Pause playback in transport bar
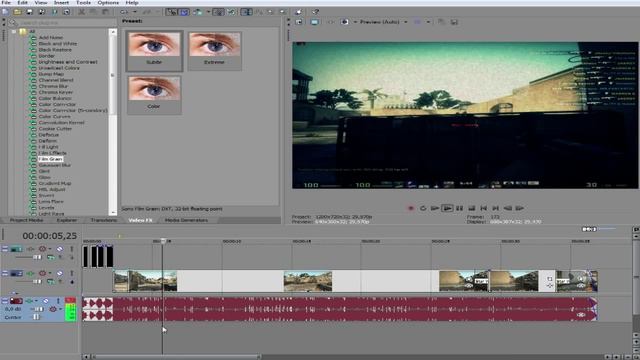Viewport: 640px width, 360px height. point(460,208)
